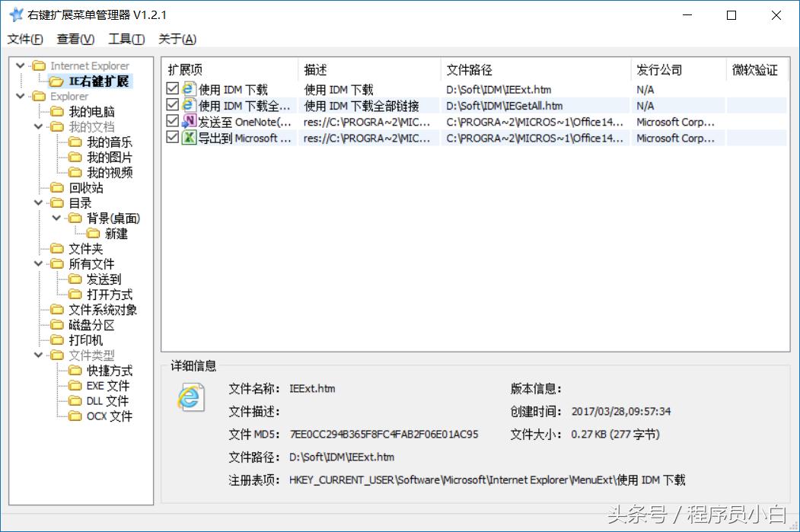Open the 工具(T) menu

point(126,39)
